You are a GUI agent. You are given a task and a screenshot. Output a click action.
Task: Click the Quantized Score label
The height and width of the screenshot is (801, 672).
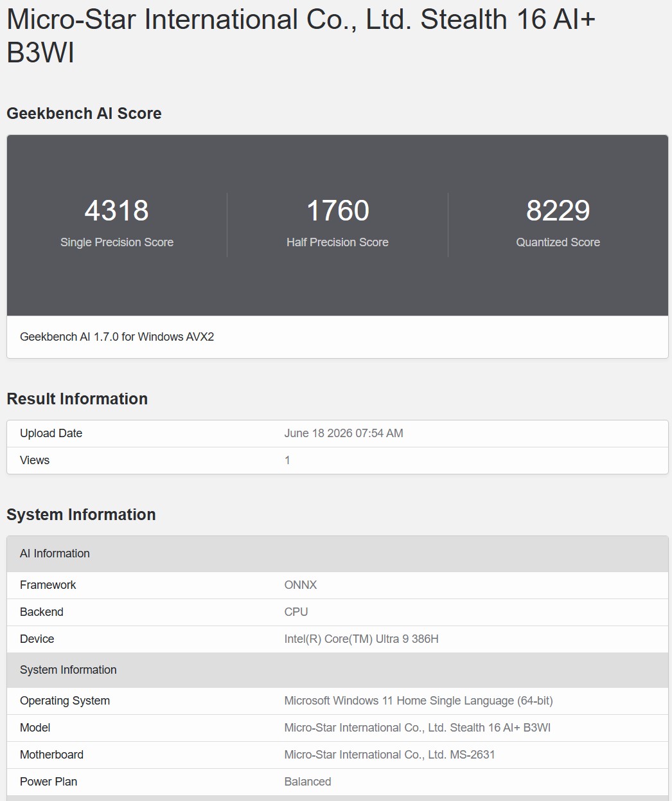point(558,242)
